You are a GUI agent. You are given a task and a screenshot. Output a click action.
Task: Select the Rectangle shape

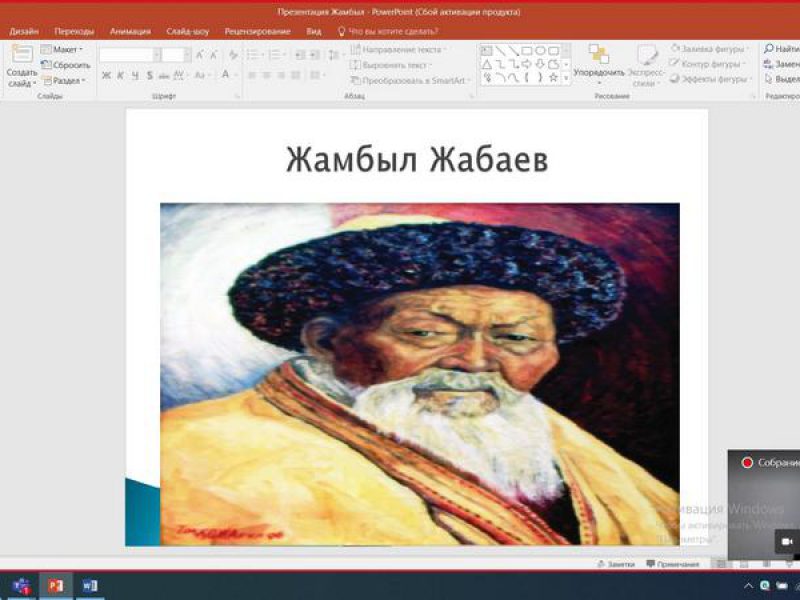coord(527,51)
